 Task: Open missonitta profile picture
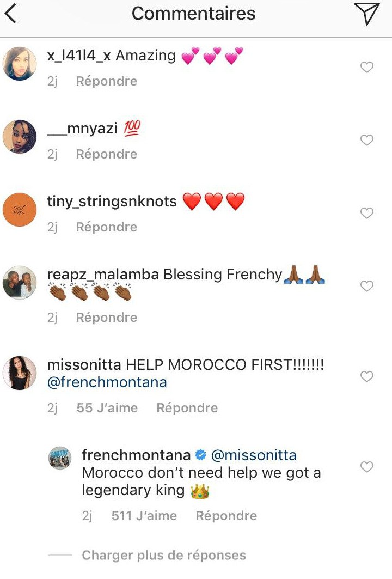[20, 373]
